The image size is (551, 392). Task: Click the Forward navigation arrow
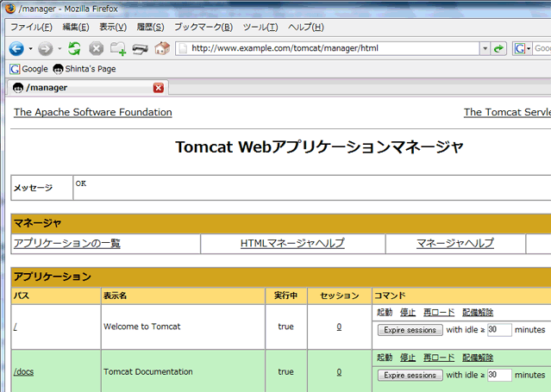[x=45, y=48]
